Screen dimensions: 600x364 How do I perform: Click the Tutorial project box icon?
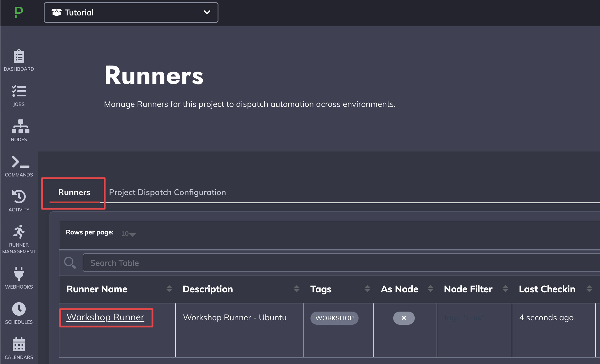pos(57,12)
